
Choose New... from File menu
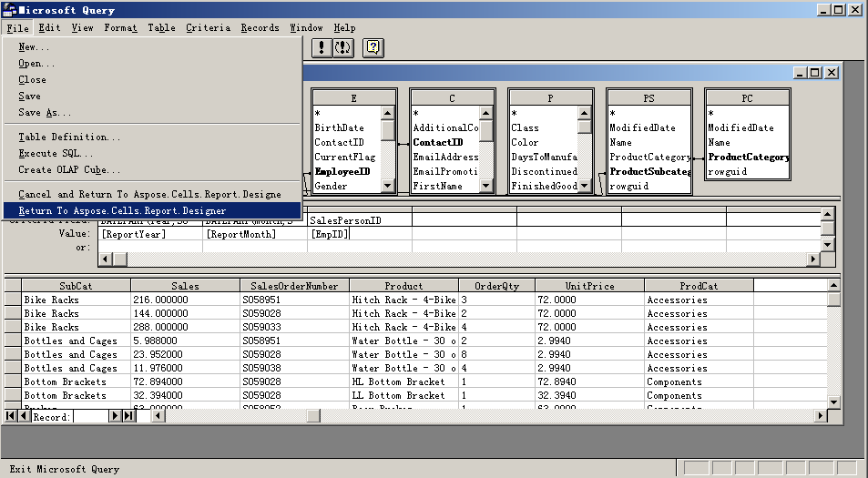coord(152,47)
